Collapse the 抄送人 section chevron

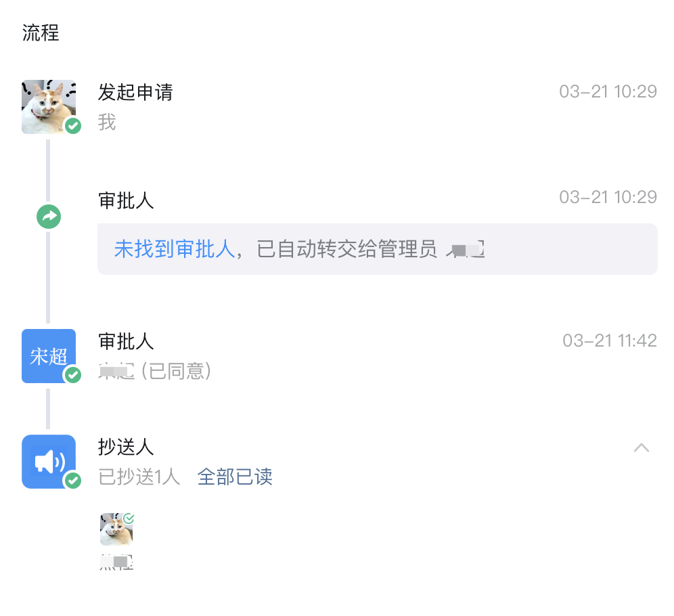[x=642, y=447]
